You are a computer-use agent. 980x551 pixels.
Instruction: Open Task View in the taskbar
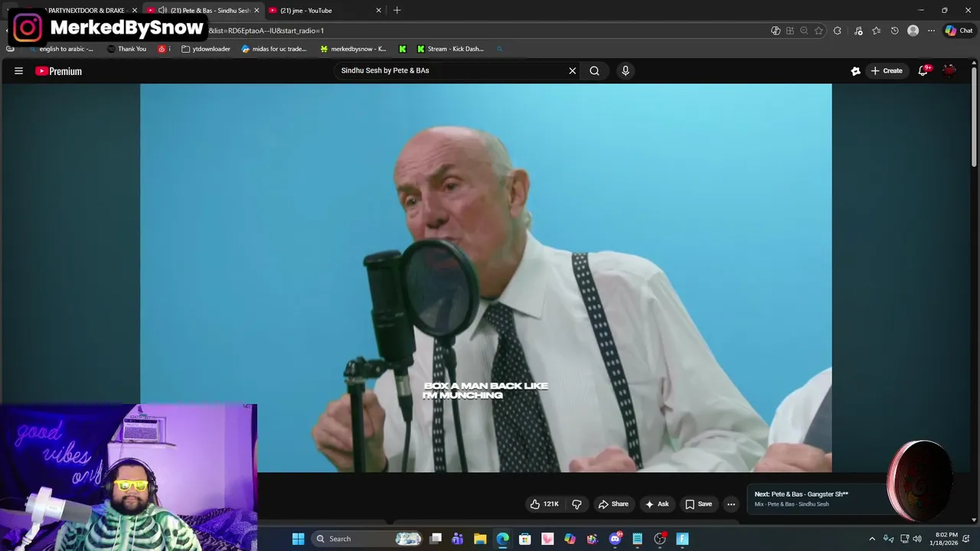[436, 539]
